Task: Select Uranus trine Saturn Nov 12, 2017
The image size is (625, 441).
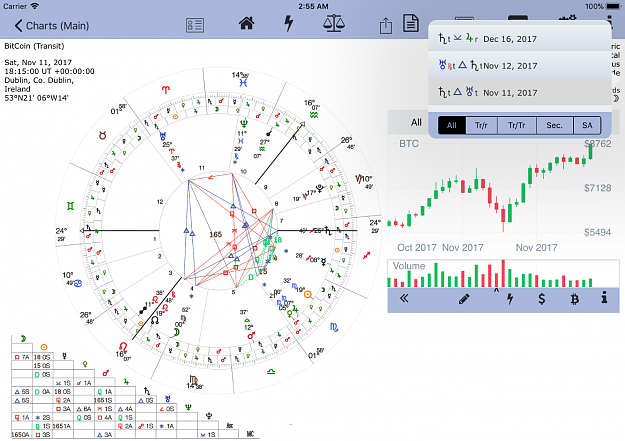Action: pyautogui.click(x=520, y=65)
